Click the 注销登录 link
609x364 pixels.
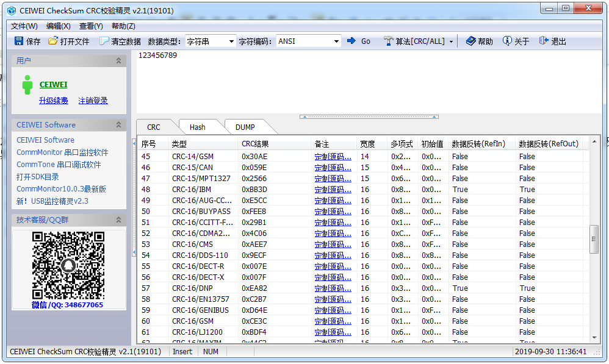93,101
